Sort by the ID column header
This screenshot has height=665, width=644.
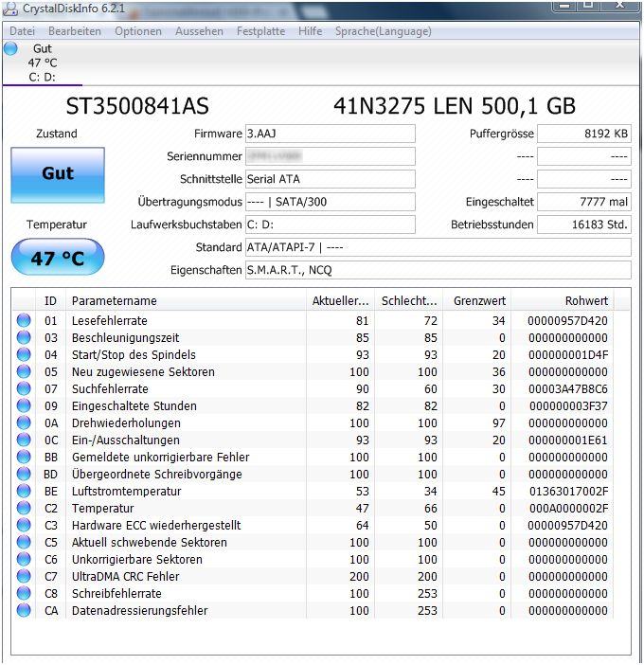50,300
